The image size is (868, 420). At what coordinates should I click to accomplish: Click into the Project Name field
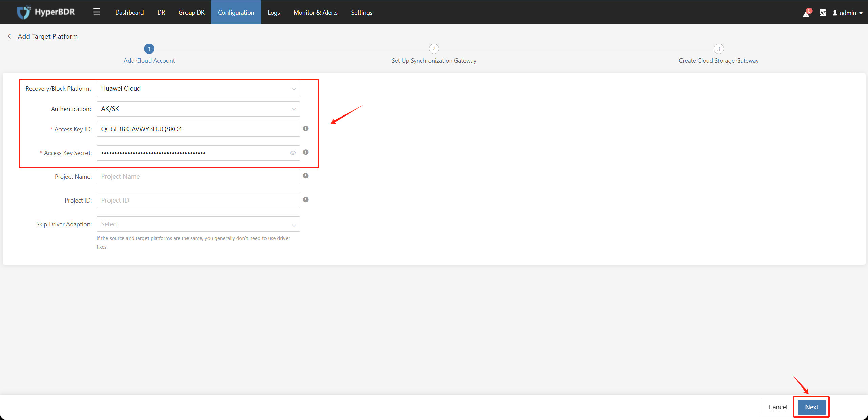pos(198,177)
